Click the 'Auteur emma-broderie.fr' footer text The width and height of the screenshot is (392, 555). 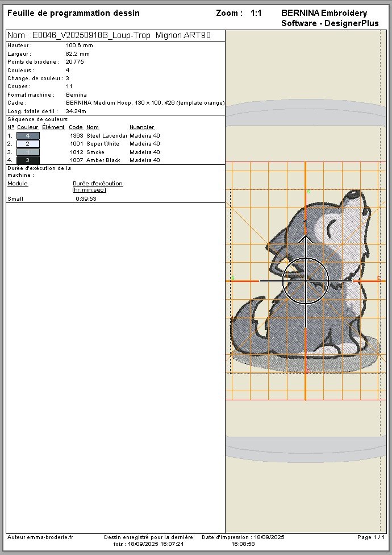click(40, 537)
